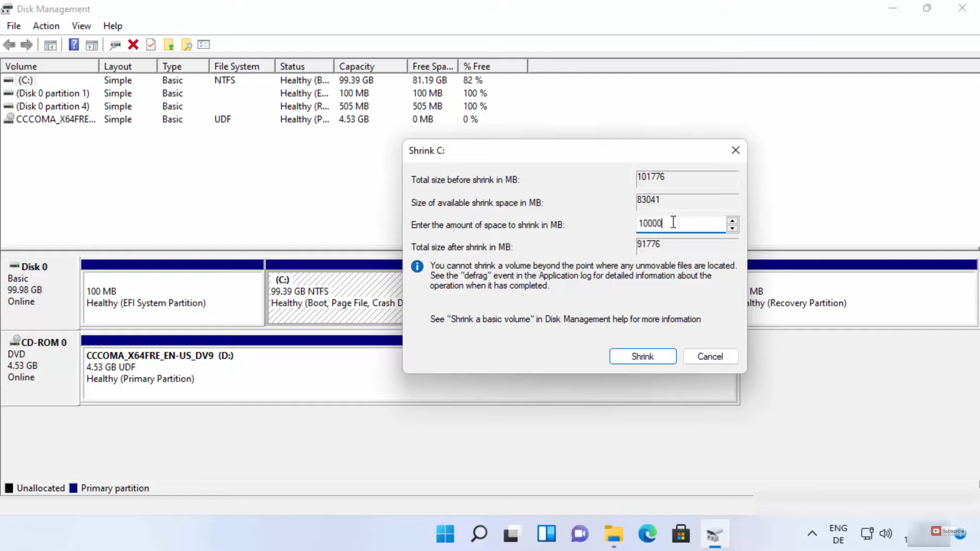
Task: Toggle the action pane toolbar icon
Action: point(92,45)
